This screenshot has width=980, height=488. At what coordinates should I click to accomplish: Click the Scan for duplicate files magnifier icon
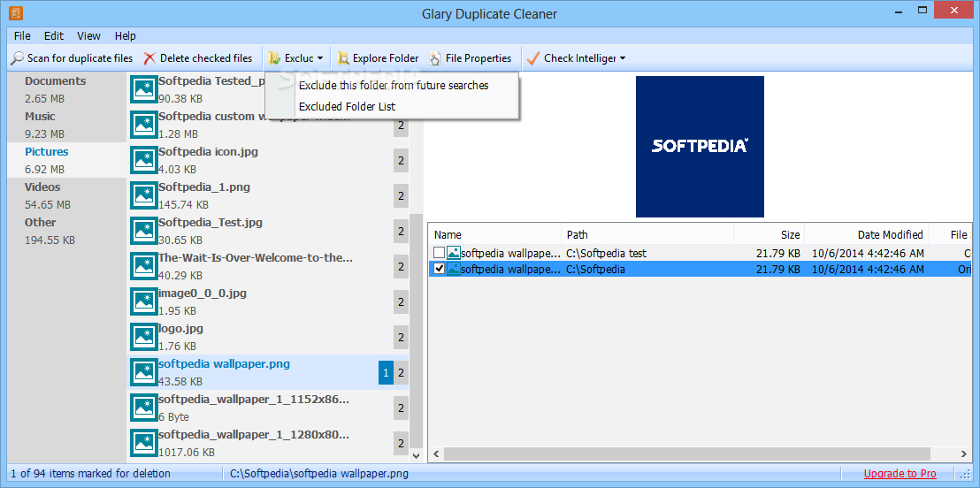pyautogui.click(x=18, y=58)
